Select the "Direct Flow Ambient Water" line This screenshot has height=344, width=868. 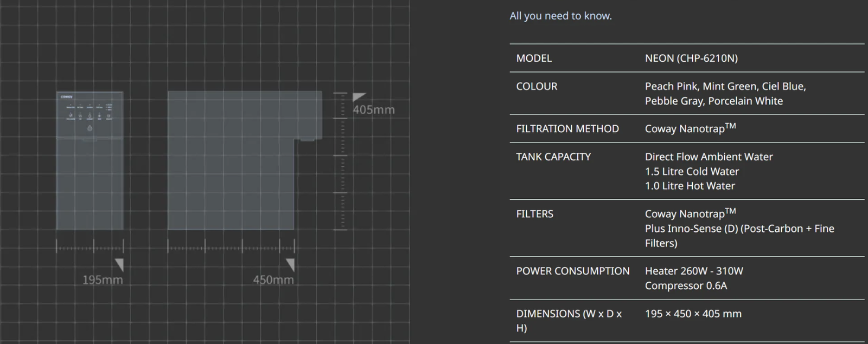click(x=709, y=157)
